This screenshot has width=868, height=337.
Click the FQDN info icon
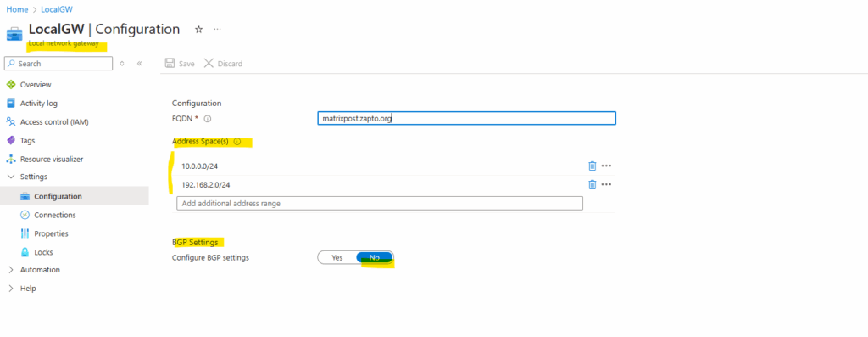pos(208,119)
